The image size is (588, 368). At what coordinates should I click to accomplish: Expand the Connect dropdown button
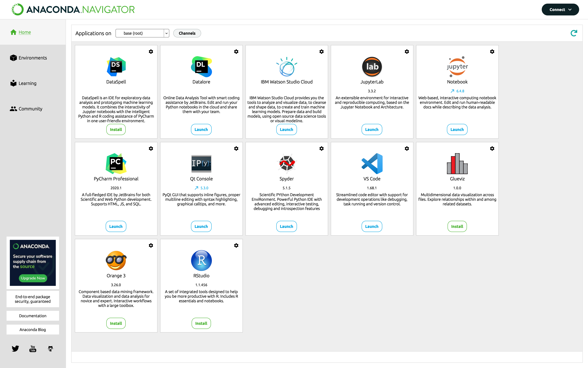click(560, 10)
